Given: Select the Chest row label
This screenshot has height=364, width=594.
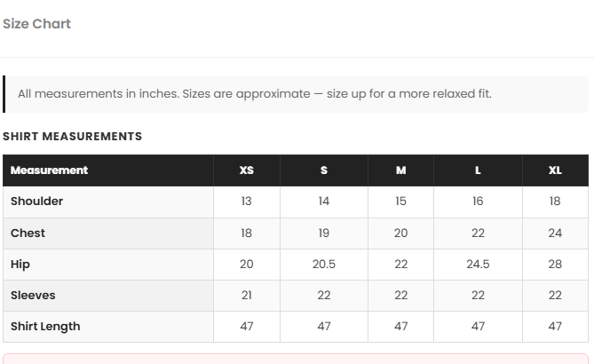Looking at the screenshot, I should pos(28,233).
